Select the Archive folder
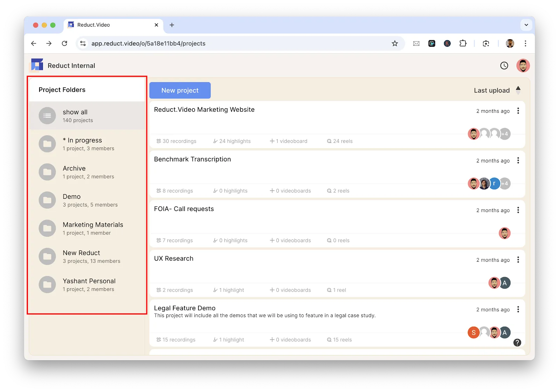 pos(87,172)
